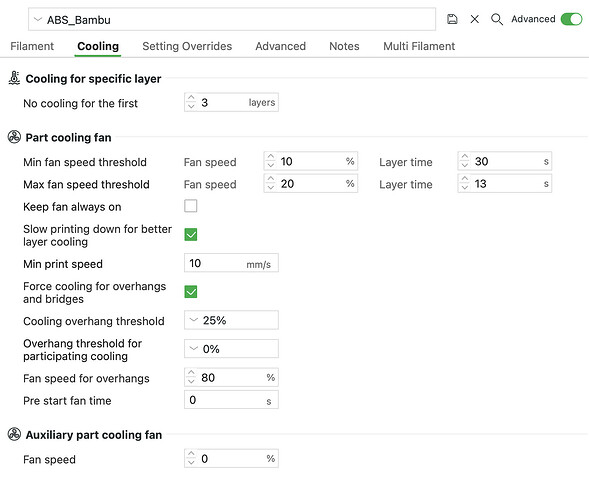Uncheck Slow printing down for better layer cooling

[191, 235]
